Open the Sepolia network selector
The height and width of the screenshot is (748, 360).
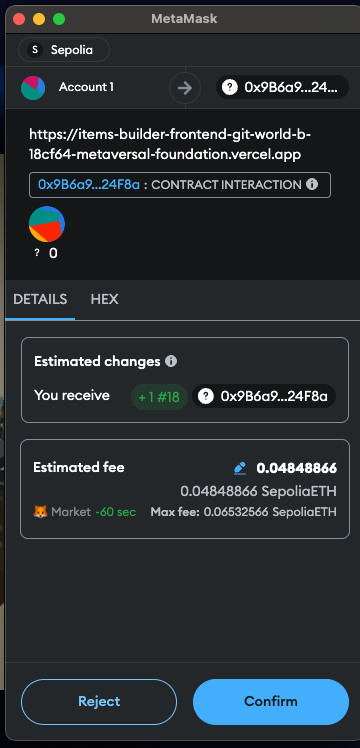(x=64, y=50)
